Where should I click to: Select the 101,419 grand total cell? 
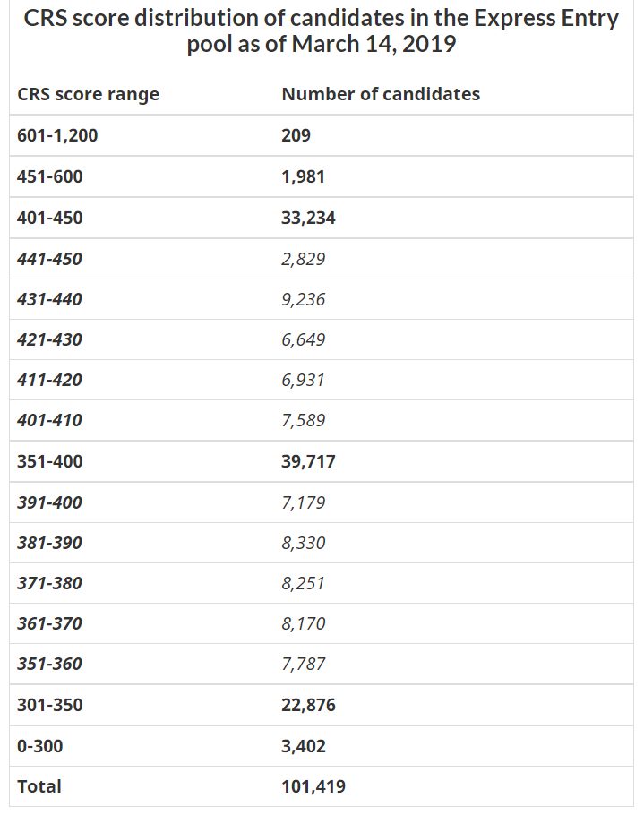click(313, 786)
